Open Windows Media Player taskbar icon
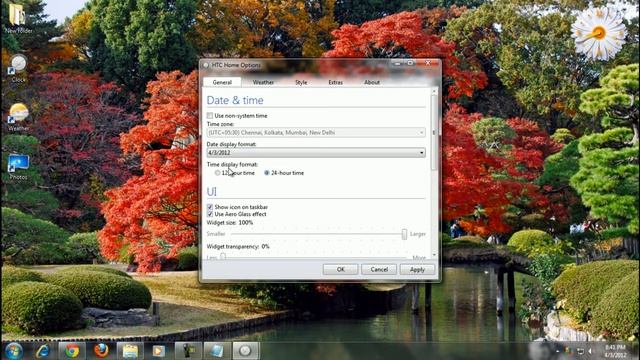Viewport: 640px width, 360px height. tap(159, 351)
